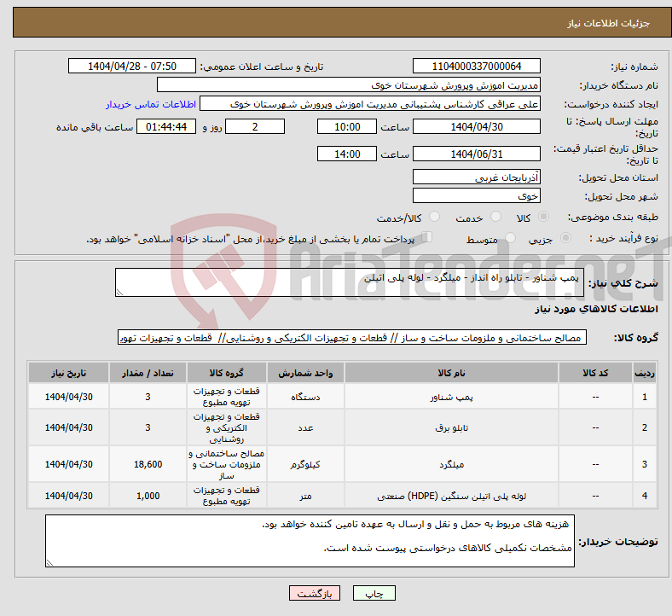This screenshot has width=672, height=616.
Task: Click the remaining days field showing 2
Action: pos(255,126)
